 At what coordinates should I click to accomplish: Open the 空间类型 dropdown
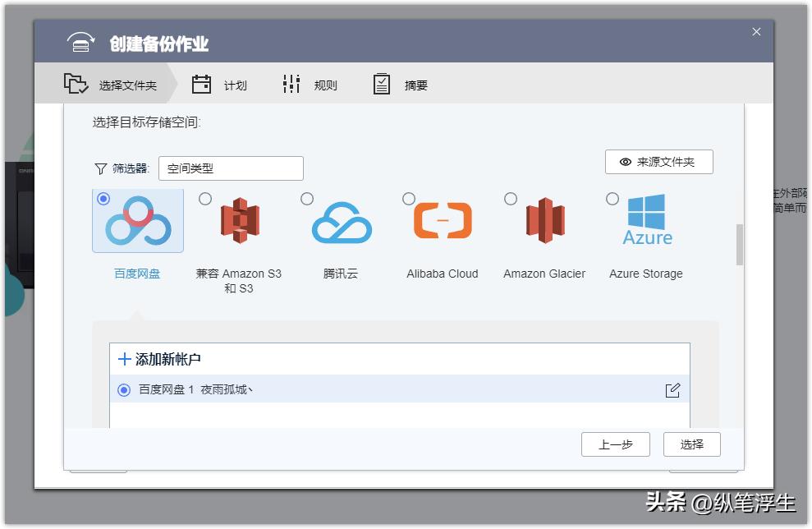coord(231,168)
